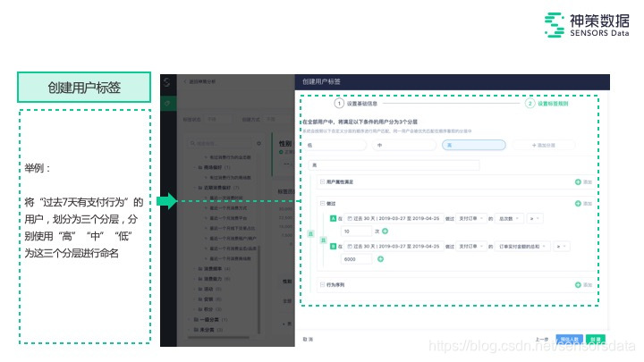Click the back link at top of background page
Viewport: 644px width, 362px height.
(x=199, y=81)
